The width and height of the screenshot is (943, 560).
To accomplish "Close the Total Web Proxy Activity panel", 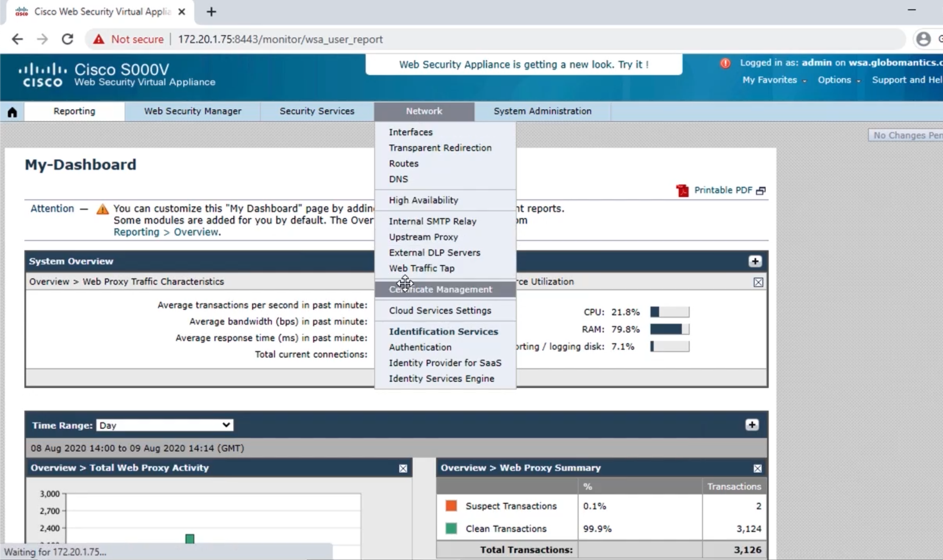I will (x=403, y=468).
